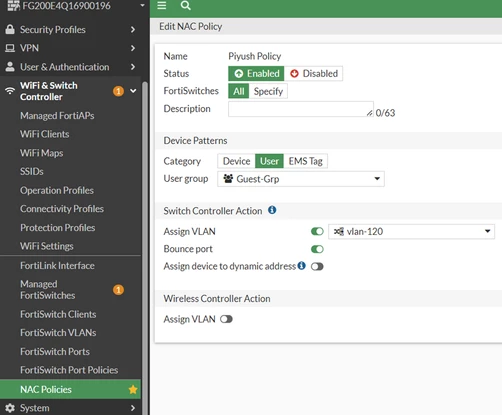The height and width of the screenshot is (415, 502).
Task: Click the search magnifier icon
Action: [x=186, y=5]
